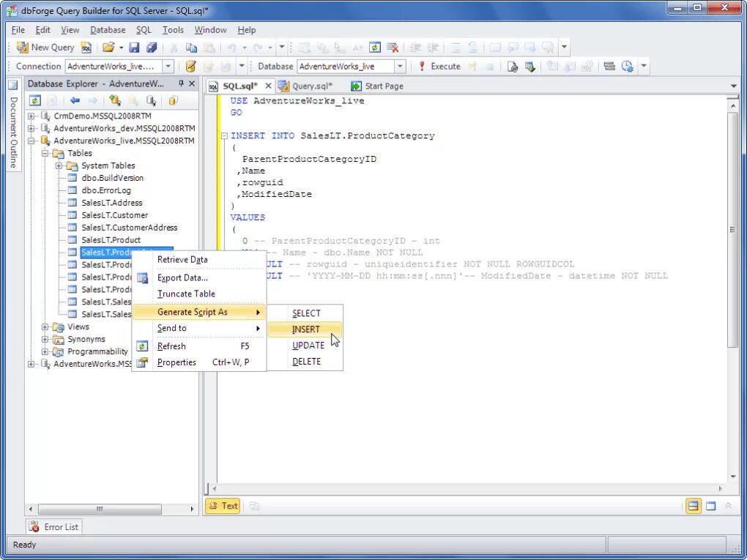This screenshot has height=560, width=747.
Task: Choose Properties from context menu
Action: coord(198,362)
